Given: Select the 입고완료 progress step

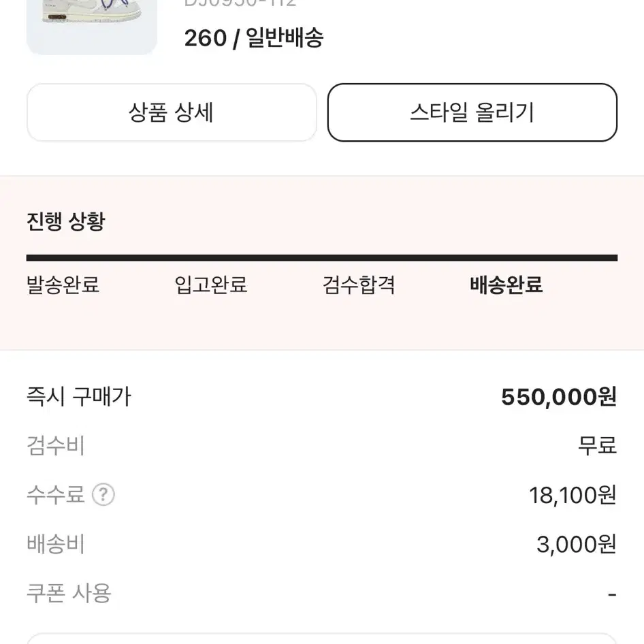Looking at the screenshot, I should click(x=211, y=285).
